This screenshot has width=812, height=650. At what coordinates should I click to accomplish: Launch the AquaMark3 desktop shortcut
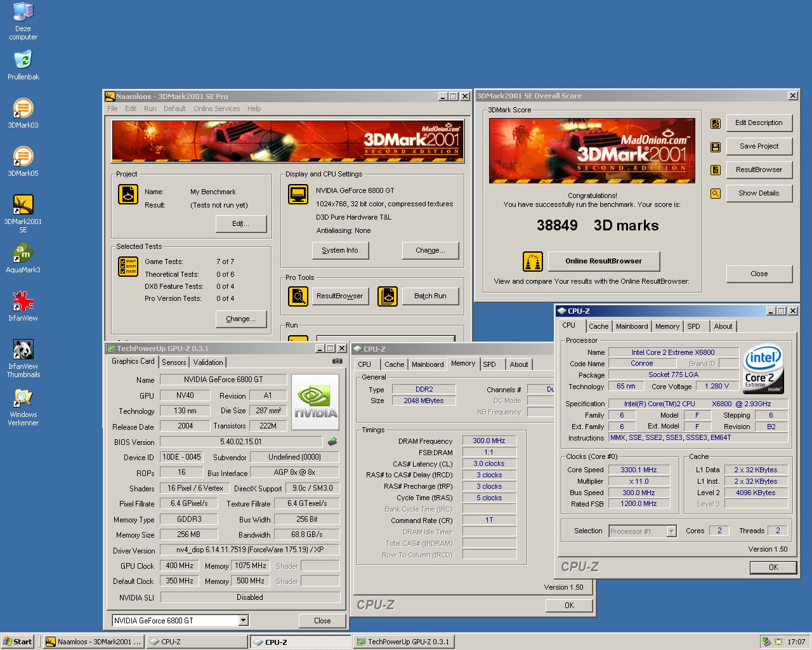(x=23, y=258)
